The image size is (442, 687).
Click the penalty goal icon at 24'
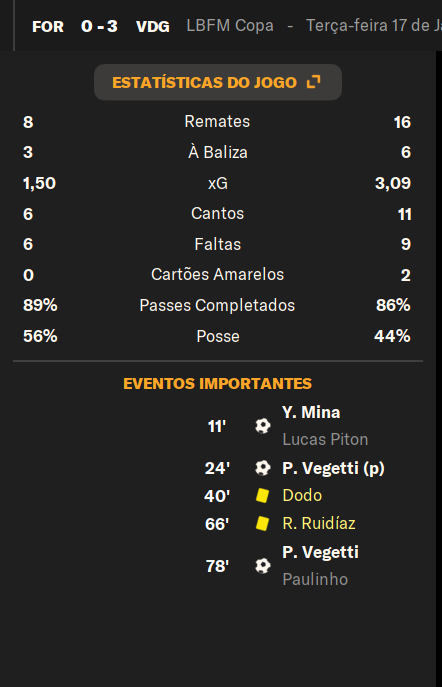(x=263, y=468)
